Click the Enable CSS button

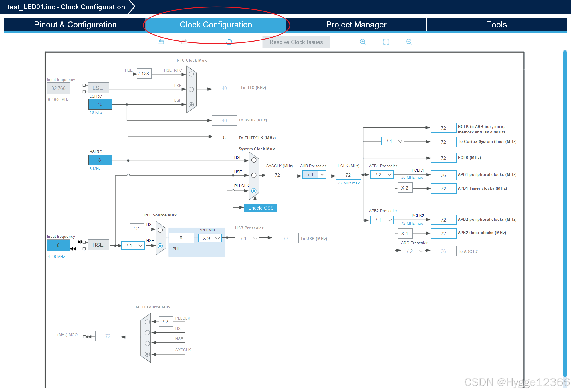261,208
